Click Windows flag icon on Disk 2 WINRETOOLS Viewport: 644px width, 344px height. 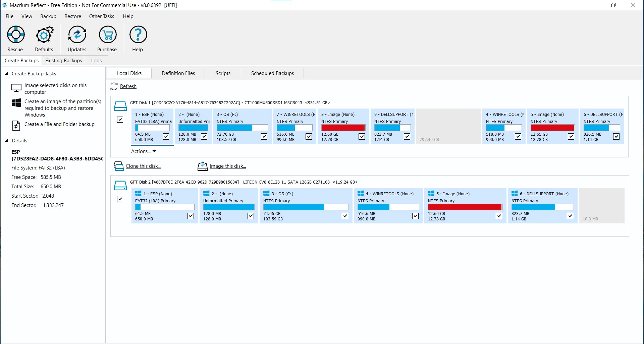point(361,194)
